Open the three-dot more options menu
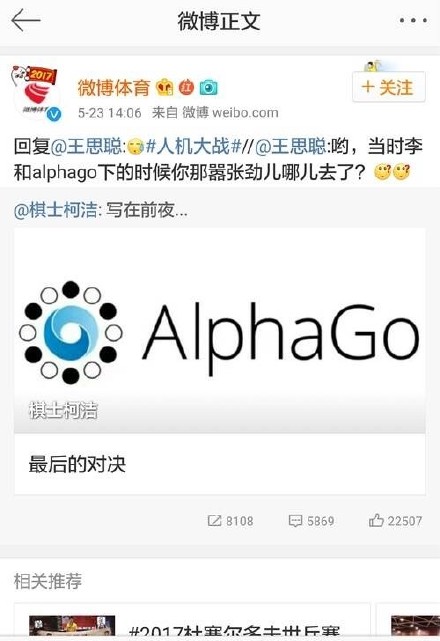Screen dimensions: 440x641 pos(413,20)
